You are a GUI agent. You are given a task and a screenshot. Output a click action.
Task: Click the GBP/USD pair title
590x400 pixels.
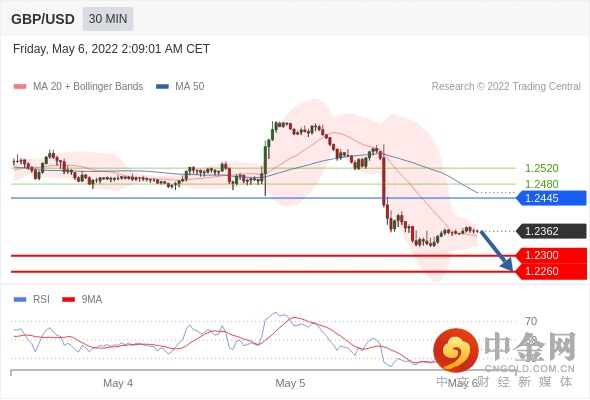click(43, 19)
